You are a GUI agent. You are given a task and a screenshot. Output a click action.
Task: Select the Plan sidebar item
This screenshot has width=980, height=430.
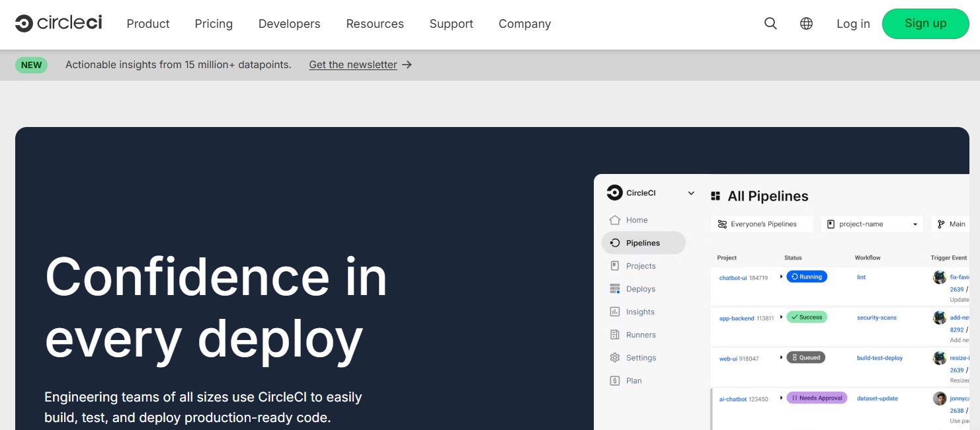tap(633, 380)
